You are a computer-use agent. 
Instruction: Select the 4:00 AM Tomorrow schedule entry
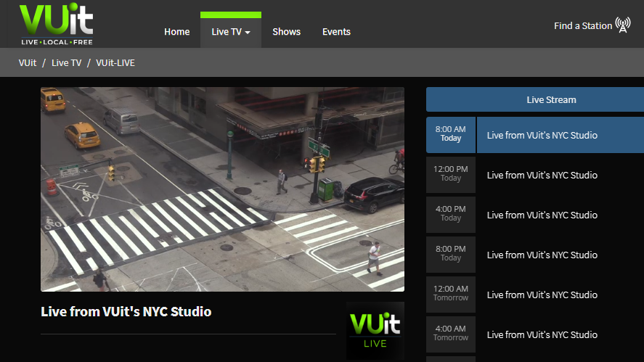tap(535, 334)
